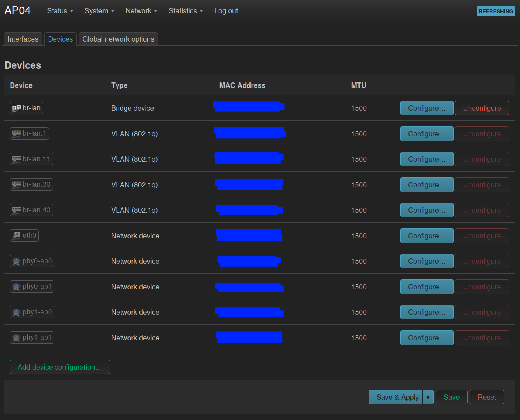Open the Network dropdown menu

tap(142, 11)
